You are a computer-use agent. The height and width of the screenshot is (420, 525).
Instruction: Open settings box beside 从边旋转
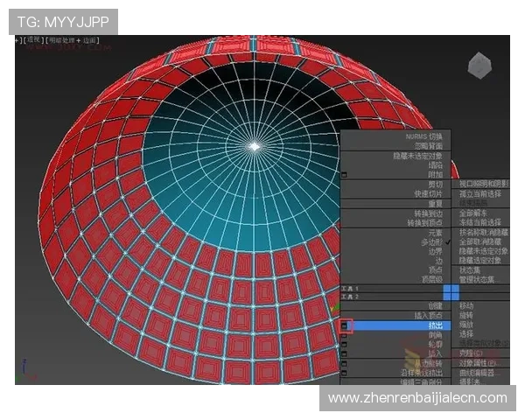pos(346,363)
